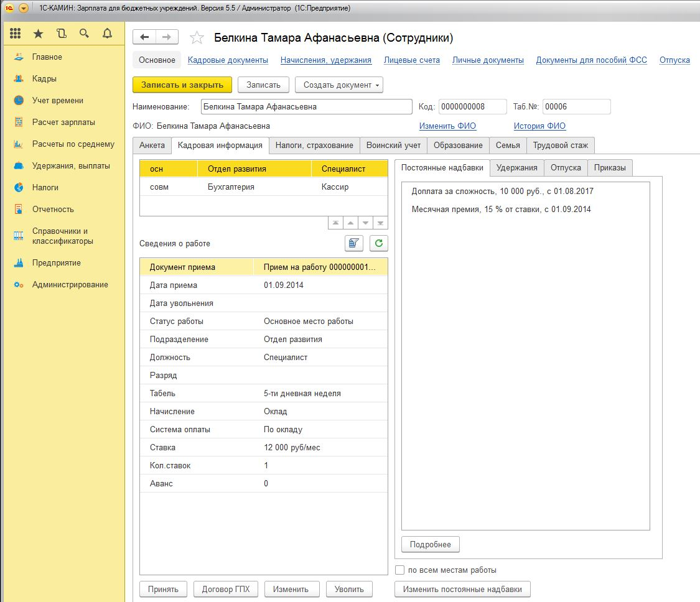Switch to 'Налоги, страхование' tab
The height and width of the screenshot is (602, 700).
(314, 145)
